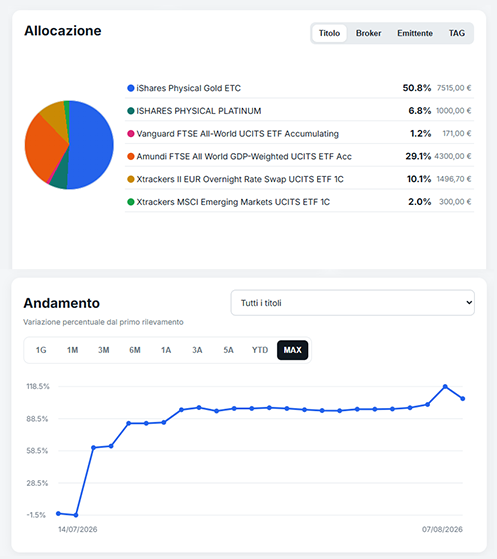Click the 1.2% allocation value
497x559 pixels.
(421, 133)
